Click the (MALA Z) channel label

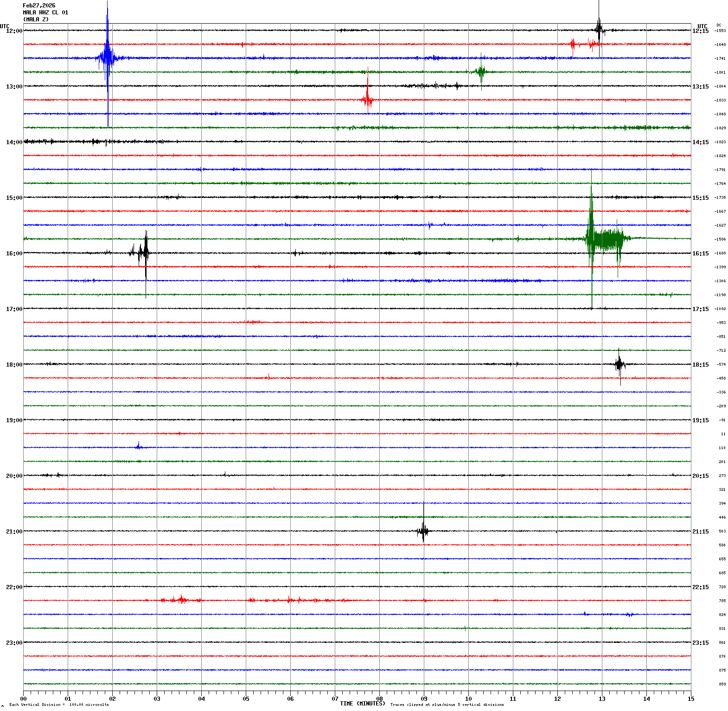click(36, 19)
